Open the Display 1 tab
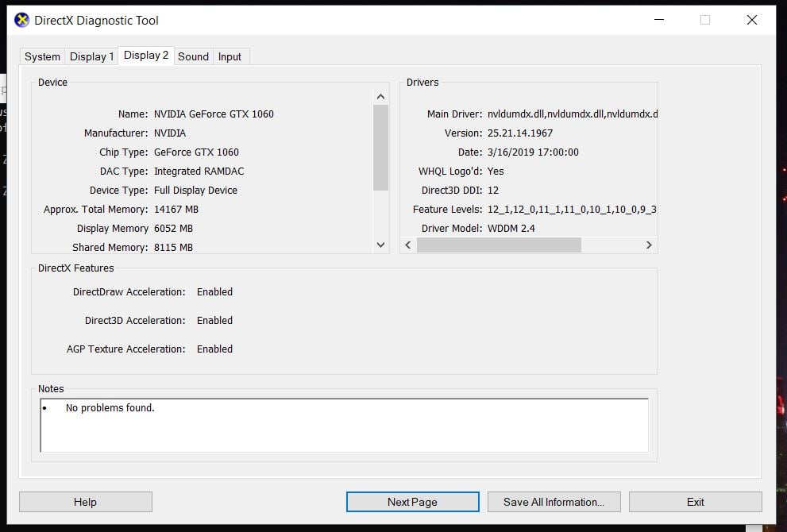 pos(91,56)
